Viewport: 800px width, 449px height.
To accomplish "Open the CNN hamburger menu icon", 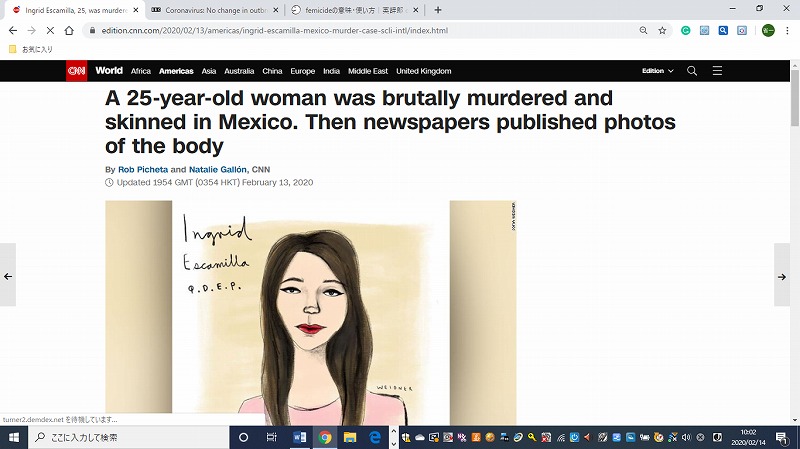I will (x=717, y=71).
